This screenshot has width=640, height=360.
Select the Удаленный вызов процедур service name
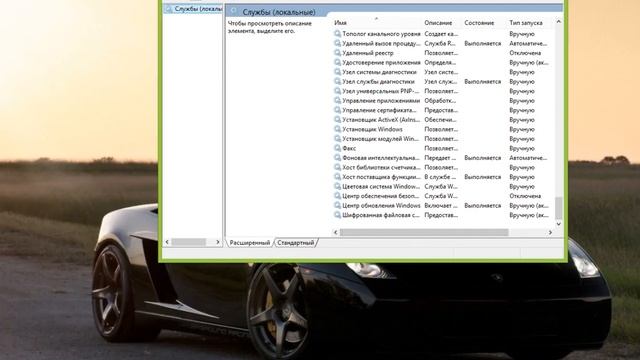pos(381,43)
